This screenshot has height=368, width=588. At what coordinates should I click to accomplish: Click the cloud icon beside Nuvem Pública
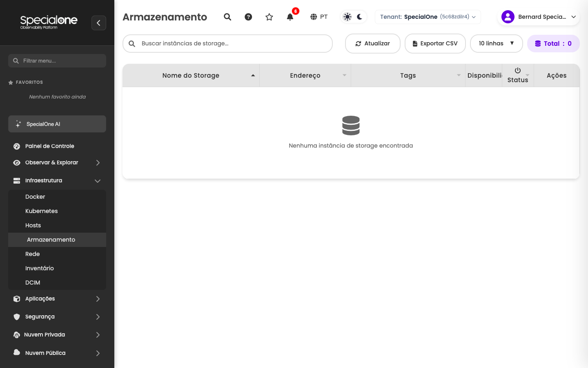point(17,352)
